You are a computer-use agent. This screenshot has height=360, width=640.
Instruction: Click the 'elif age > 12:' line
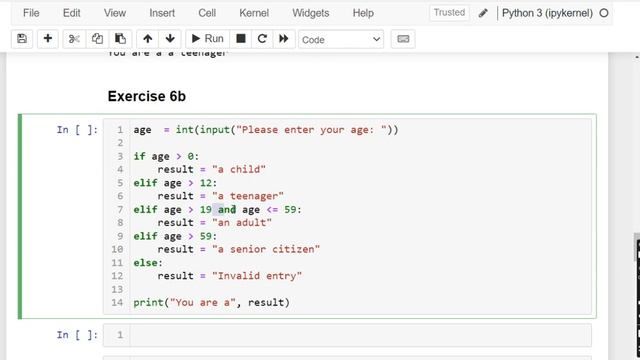click(175, 183)
